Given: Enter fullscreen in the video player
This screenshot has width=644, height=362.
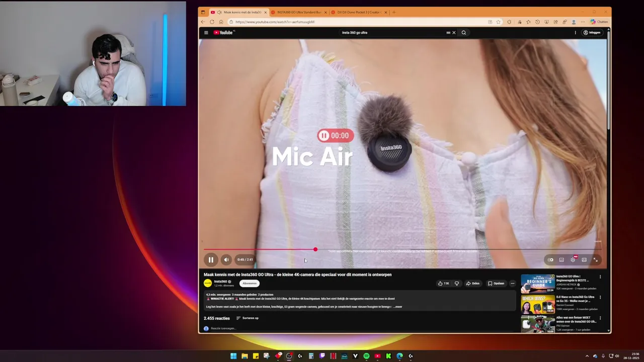Looking at the screenshot, I should point(595,260).
